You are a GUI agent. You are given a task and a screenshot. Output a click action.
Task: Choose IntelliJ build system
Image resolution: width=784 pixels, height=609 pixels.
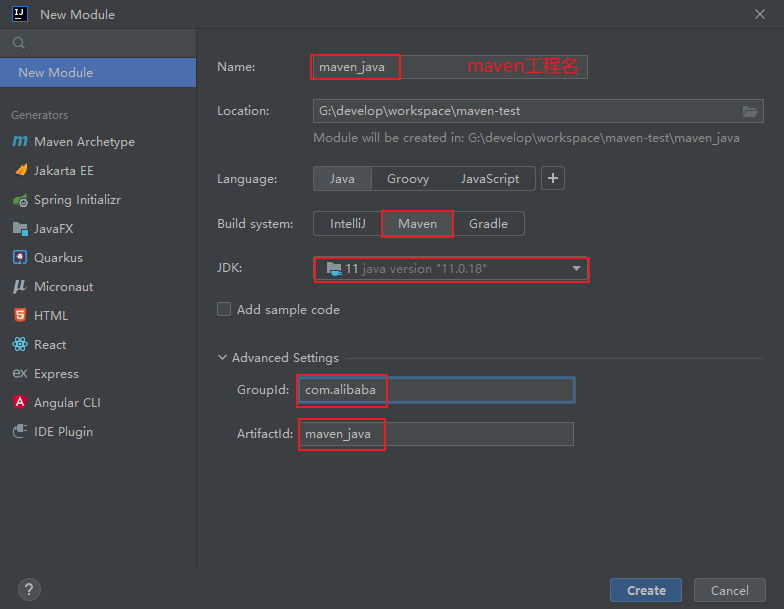point(348,224)
